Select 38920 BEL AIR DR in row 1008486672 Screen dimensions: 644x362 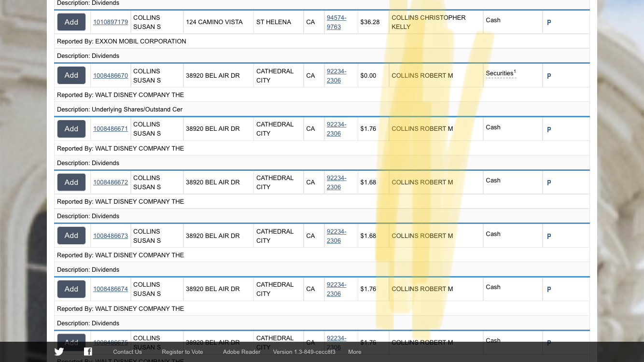coord(213,182)
